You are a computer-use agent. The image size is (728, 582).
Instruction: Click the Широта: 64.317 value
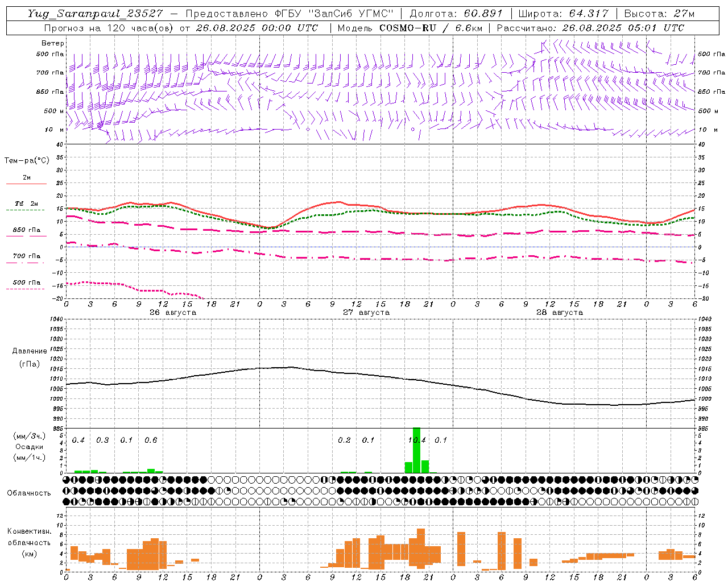564,14
